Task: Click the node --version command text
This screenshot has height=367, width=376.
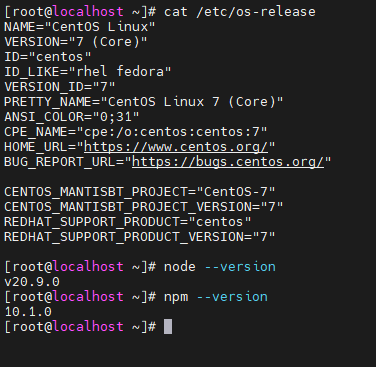Action: tap(220, 267)
